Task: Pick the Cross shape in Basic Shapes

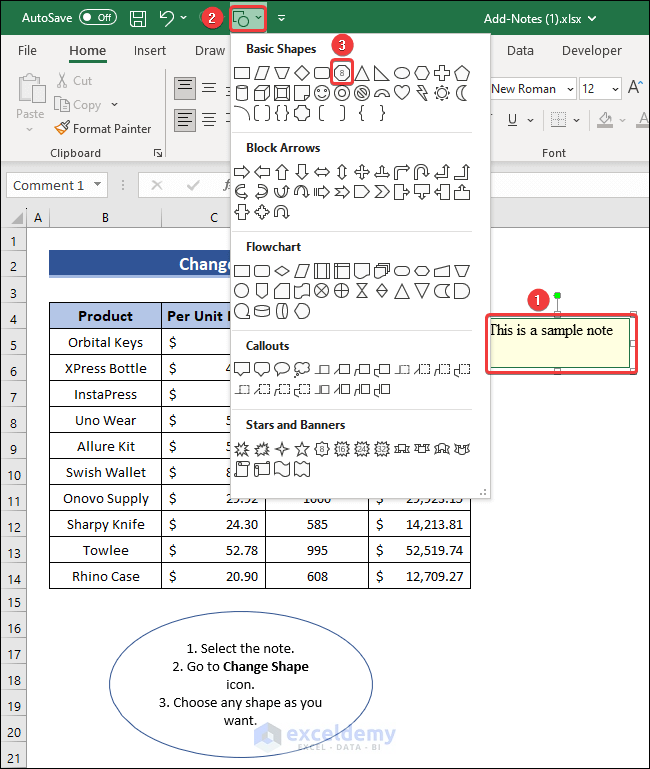Action: [442, 73]
